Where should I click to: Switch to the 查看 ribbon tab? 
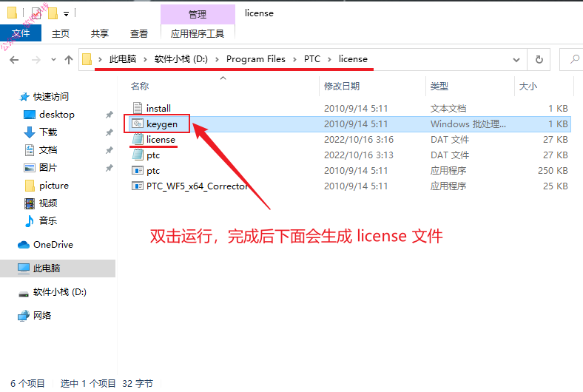138,34
